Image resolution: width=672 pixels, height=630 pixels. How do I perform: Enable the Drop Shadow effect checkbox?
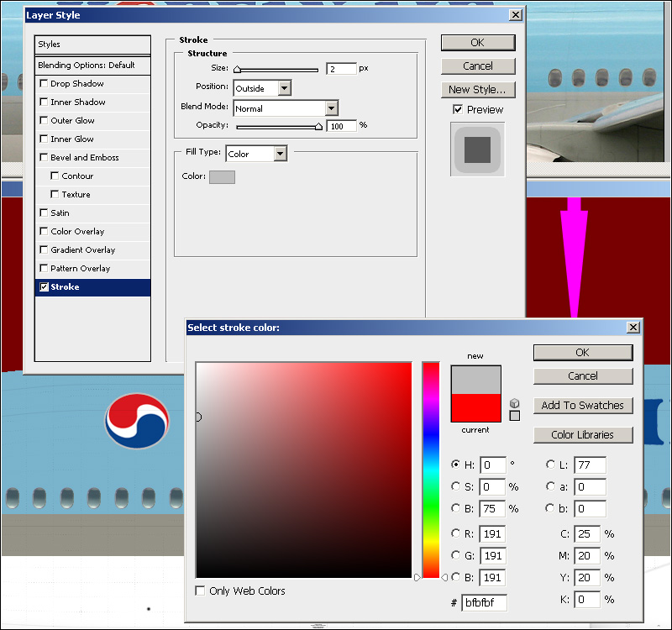click(x=45, y=84)
